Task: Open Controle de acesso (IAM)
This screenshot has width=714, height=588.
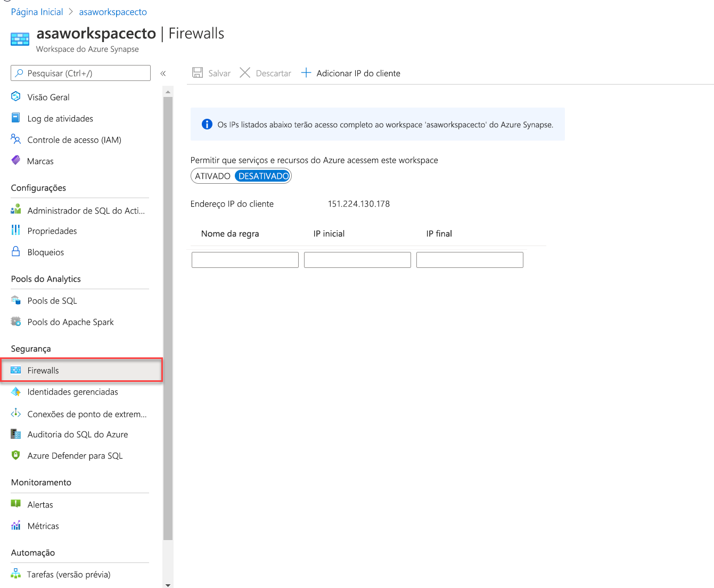Action: pyautogui.click(x=75, y=140)
